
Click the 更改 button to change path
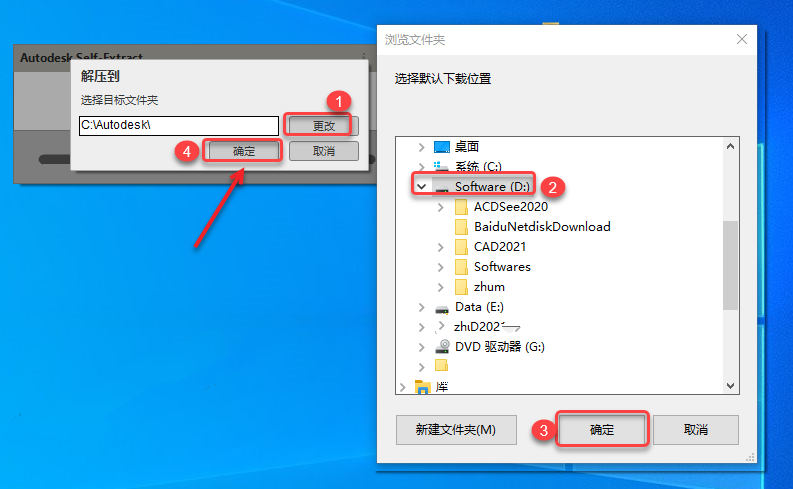[x=324, y=125]
